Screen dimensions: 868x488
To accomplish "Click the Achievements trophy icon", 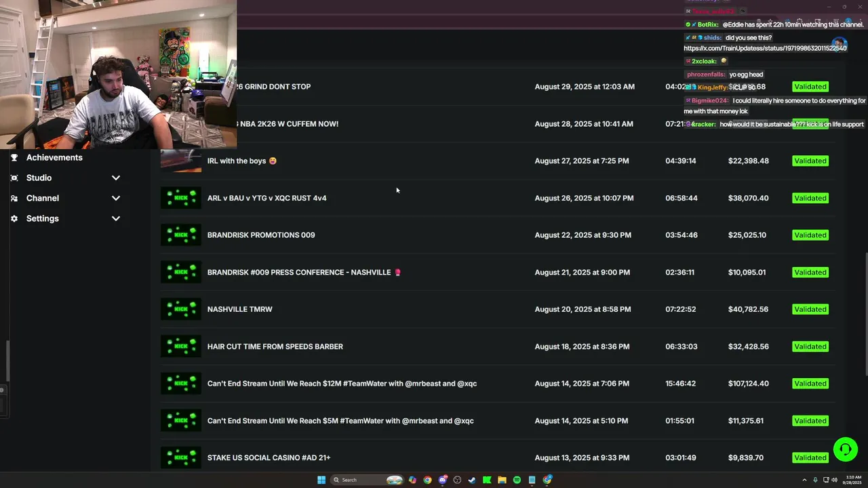I will 14,157.
